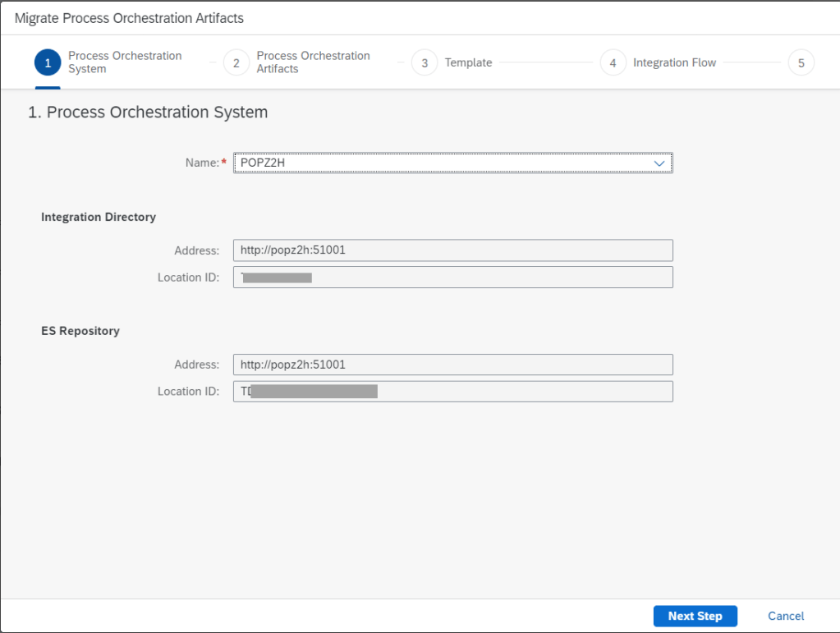Click the step 3 number circle
Viewport: 840px width, 633px height.
[425, 63]
